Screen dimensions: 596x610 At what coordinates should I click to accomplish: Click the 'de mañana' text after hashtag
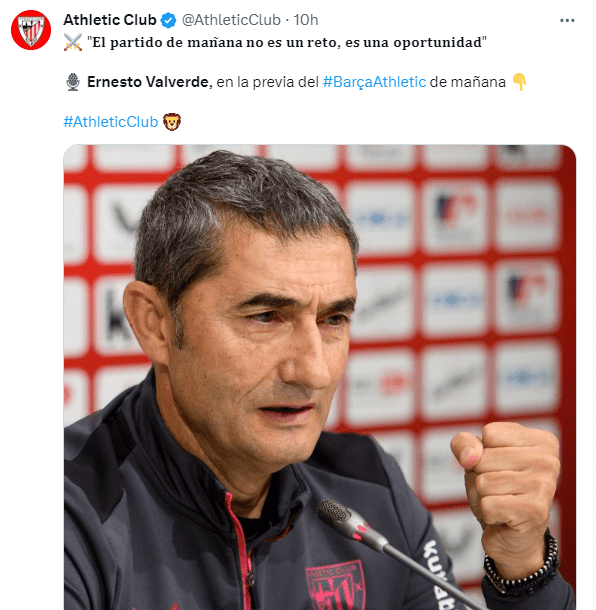point(468,82)
